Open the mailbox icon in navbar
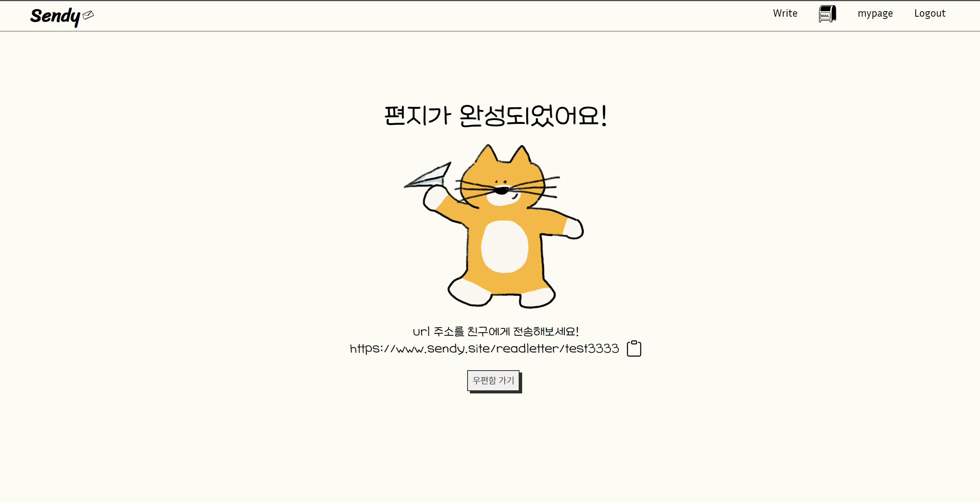 coord(827,14)
